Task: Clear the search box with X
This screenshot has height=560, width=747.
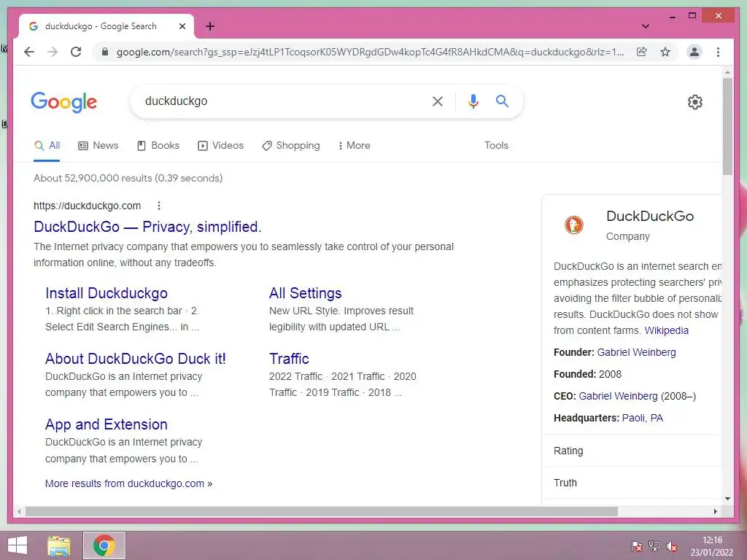Action: (x=438, y=101)
